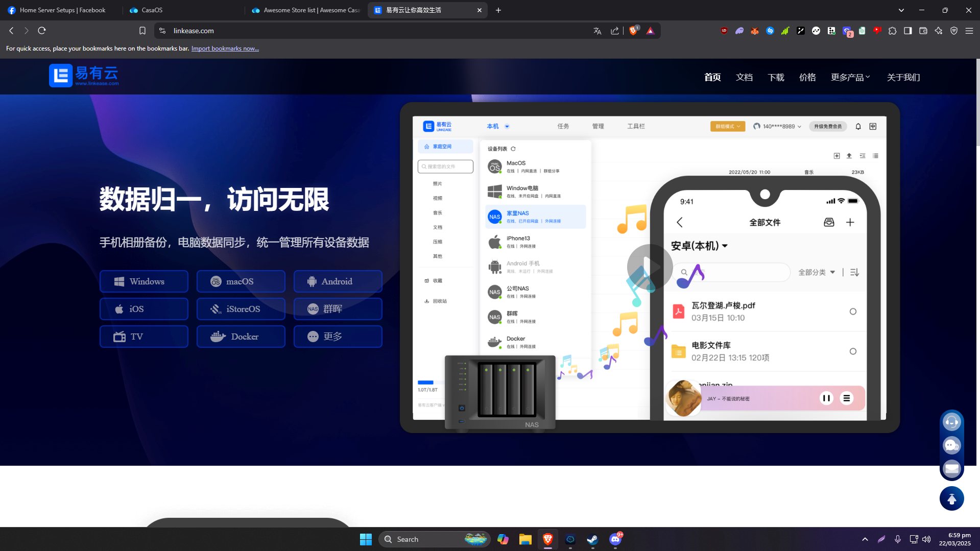Open the customer support headset icon
Viewport: 980px width, 551px height.
pos(951,422)
